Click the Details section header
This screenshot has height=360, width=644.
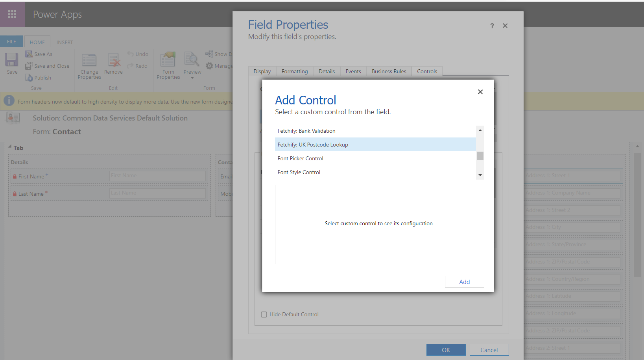click(19, 162)
